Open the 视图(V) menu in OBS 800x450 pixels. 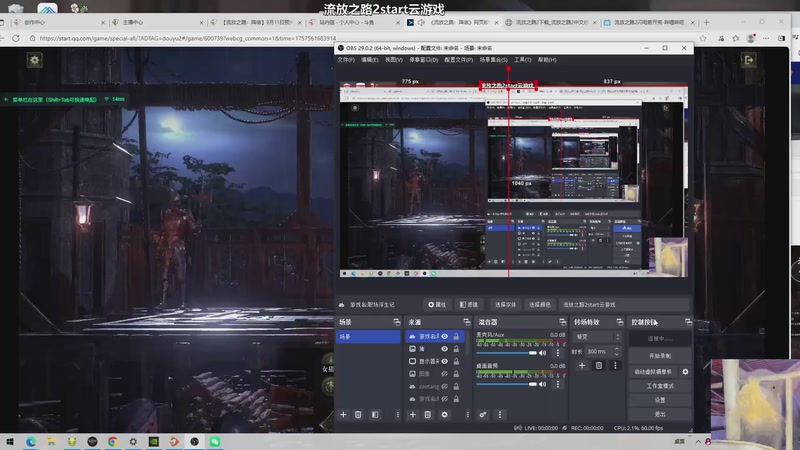[393, 60]
